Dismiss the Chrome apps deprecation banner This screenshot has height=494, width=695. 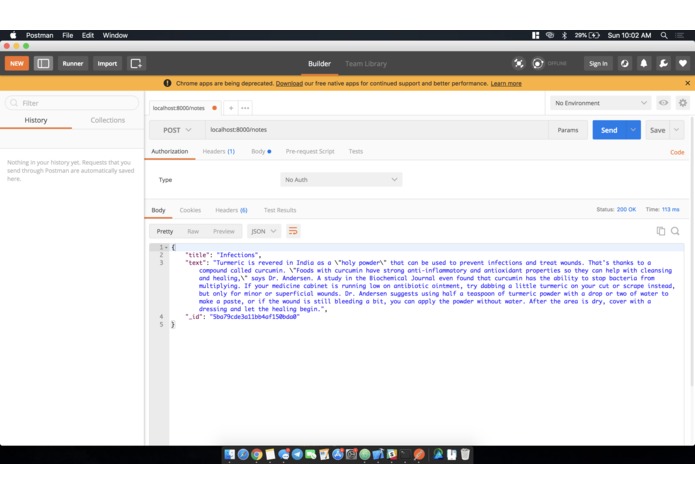tap(687, 83)
